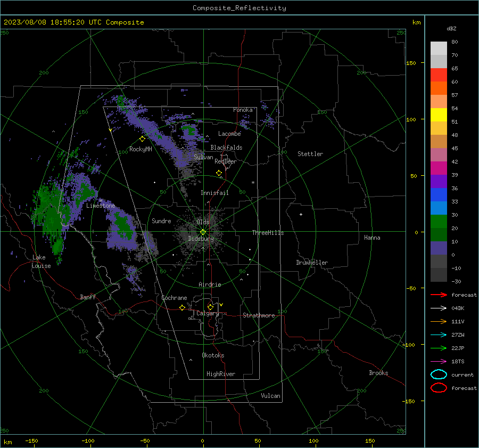Image resolution: width=479 pixels, height=448 pixels.
Task: Click the Brooks town label
Action: point(378,373)
